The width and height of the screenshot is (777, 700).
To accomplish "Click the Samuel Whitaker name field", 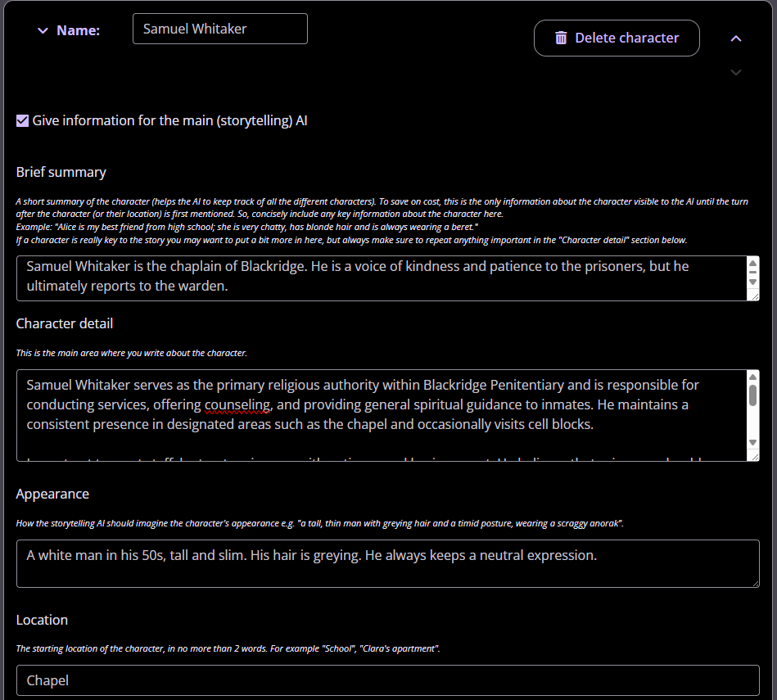I will pyautogui.click(x=219, y=29).
